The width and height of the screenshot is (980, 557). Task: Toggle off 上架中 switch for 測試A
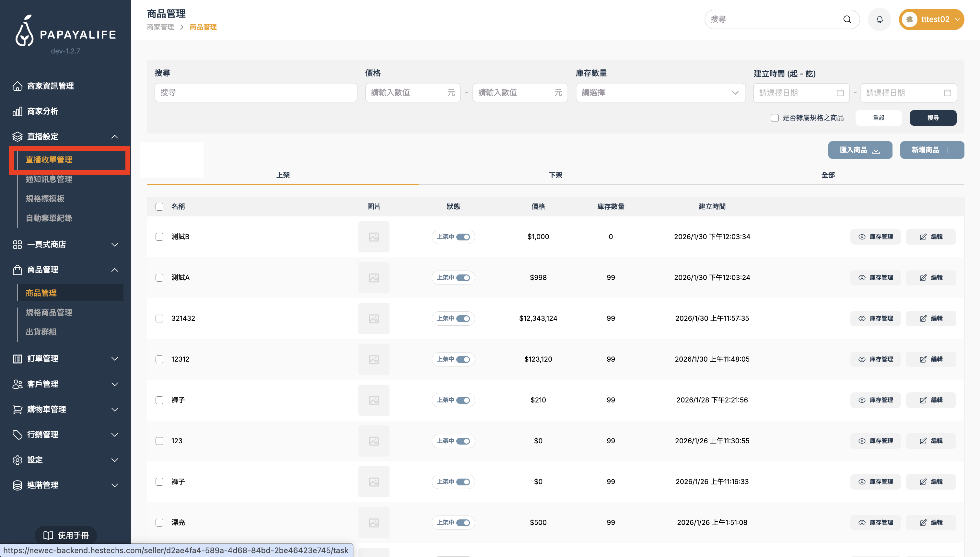[463, 278]
